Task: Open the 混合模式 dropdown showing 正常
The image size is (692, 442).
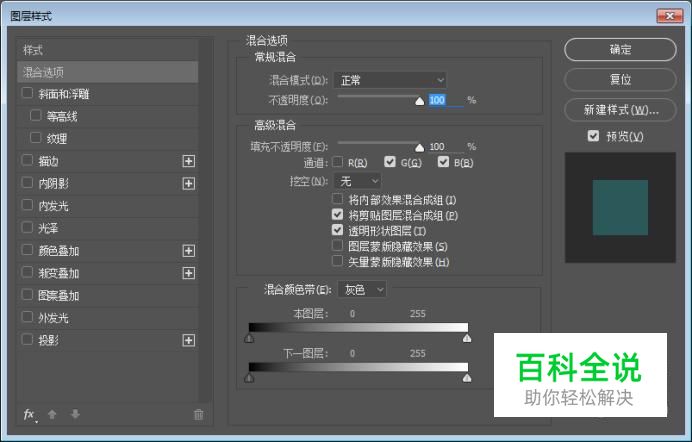Action: [390, 80]
